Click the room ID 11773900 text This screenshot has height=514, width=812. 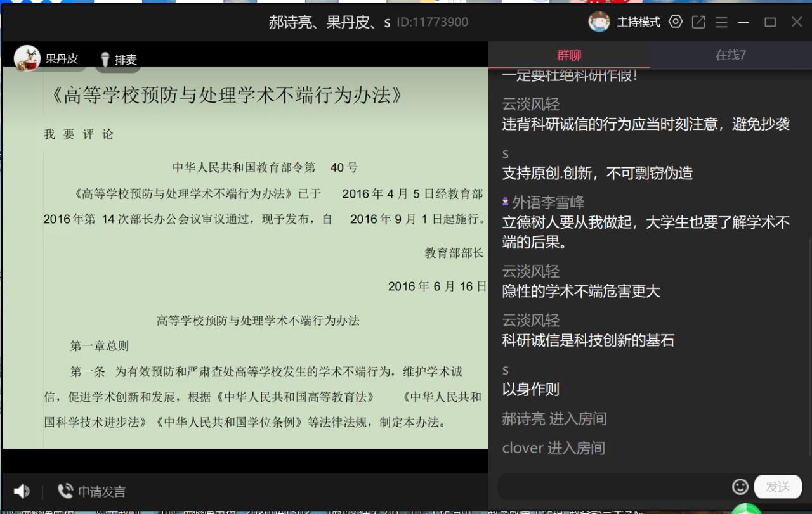[433, 22]
